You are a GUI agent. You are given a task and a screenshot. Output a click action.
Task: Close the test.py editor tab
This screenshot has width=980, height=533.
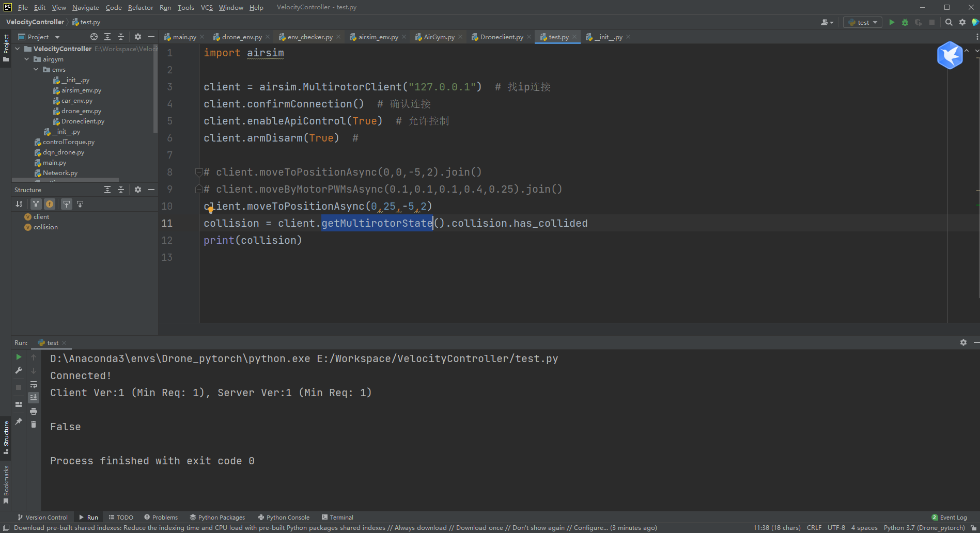click(x=574, y=37)
